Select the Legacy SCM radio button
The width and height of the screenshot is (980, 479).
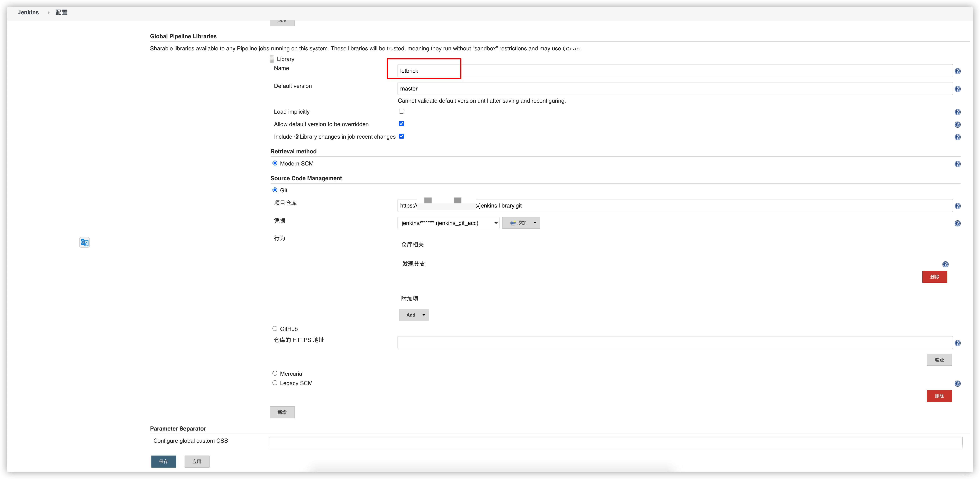[x=275, y=383]
